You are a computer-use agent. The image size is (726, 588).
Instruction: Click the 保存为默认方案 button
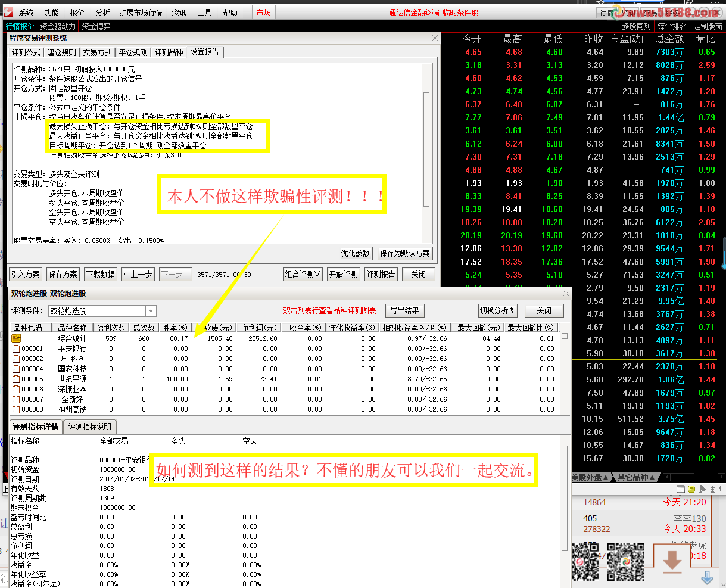[405, 253]
